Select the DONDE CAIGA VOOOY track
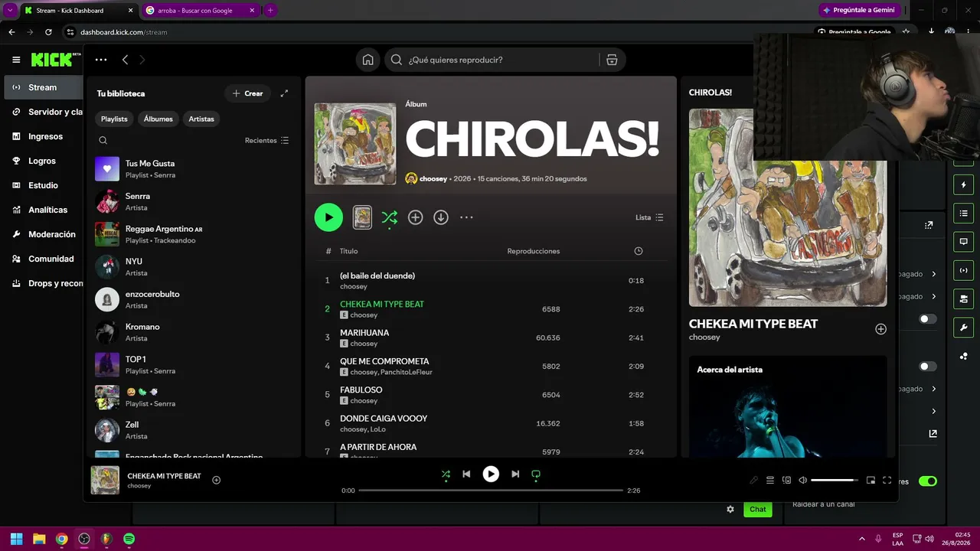This screenshot has width=980, height=551. tap(491, 423)
